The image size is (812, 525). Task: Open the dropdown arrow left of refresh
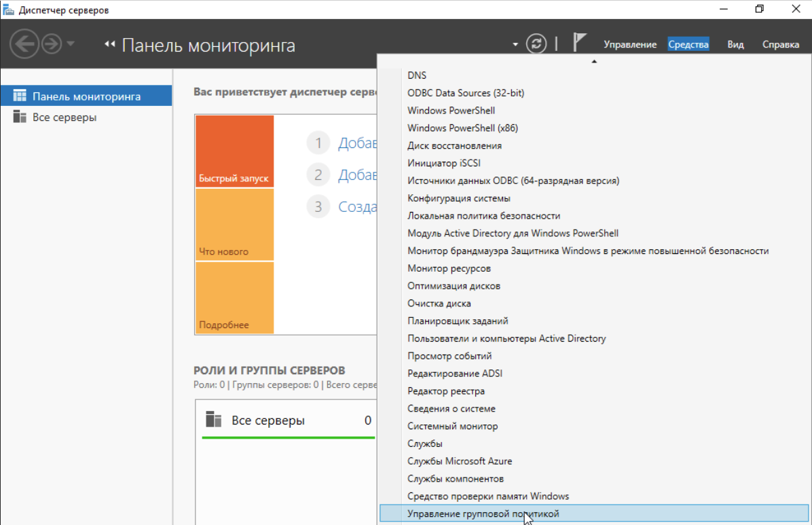515,45
